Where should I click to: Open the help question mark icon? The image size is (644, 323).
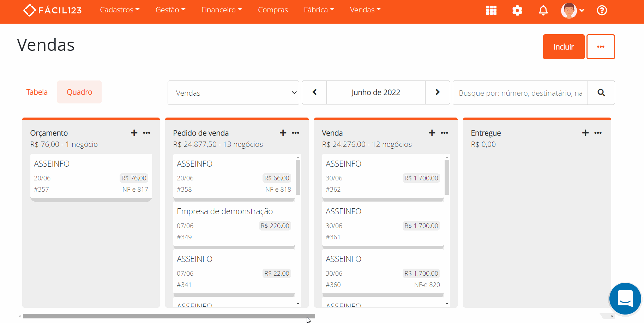point(602,10)
